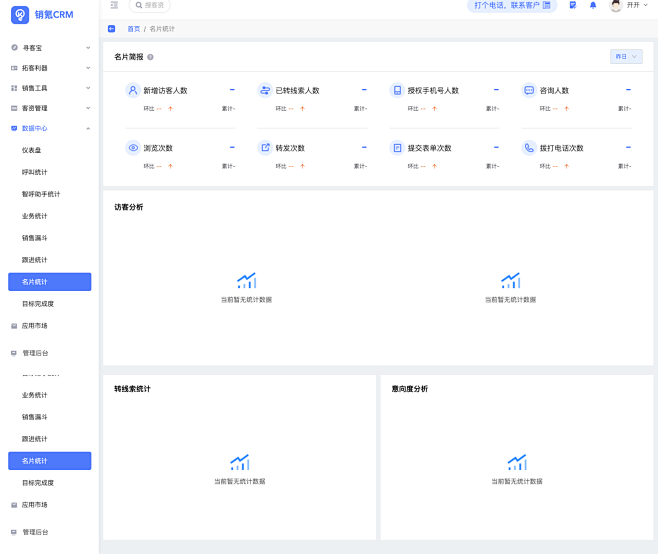Select the 数据中心 menu label
This screenshot has width=658, height=554.
pyautogui.click(x=34, y=128)
